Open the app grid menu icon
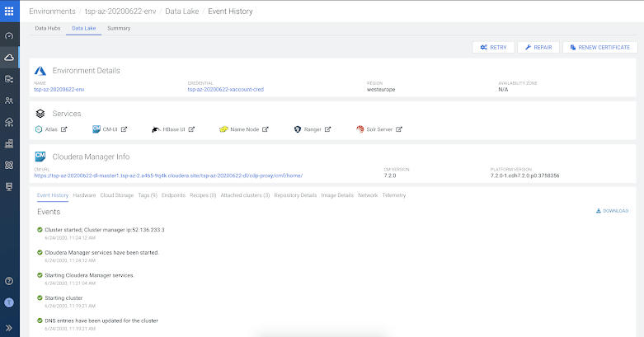 [x=9, y=11]
